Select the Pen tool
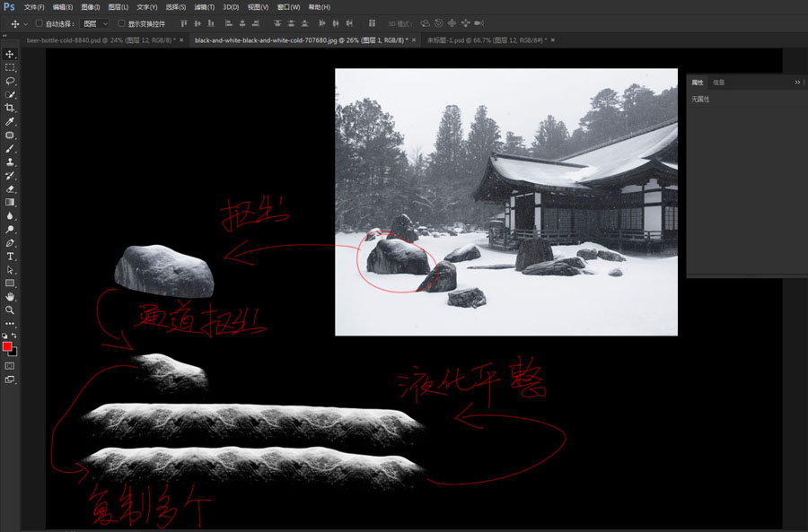The width and height of the screenshot is (808, 532). 11,241
